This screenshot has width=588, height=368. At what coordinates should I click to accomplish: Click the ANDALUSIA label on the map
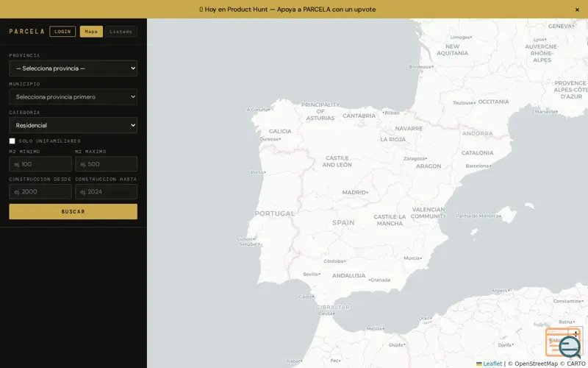click(348, 275)
